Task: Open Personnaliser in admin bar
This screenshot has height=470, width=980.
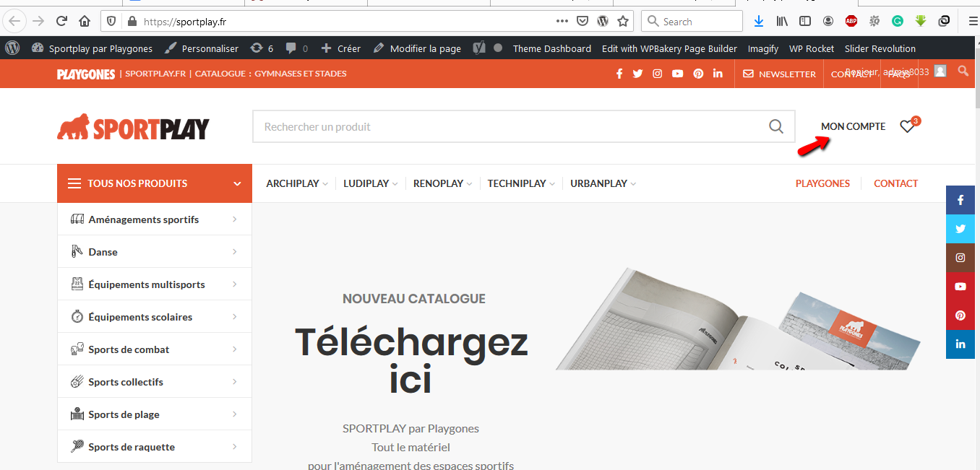Action: tap(202, 48)
